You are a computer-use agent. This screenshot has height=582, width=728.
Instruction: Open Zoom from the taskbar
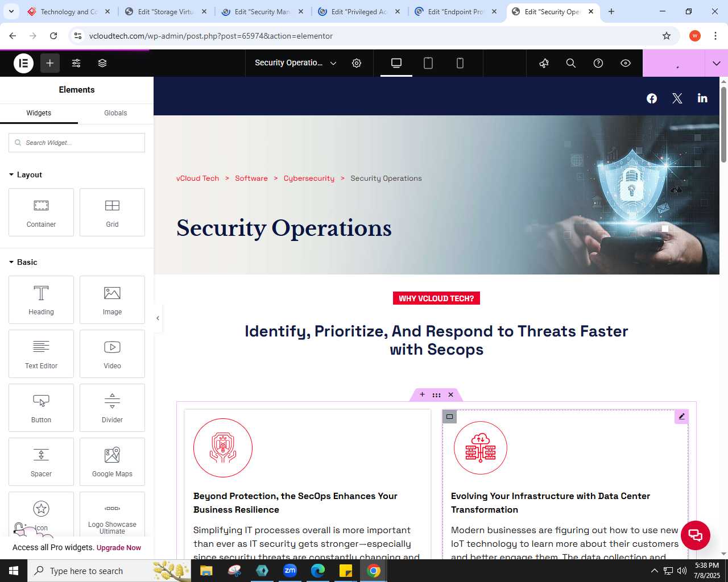click(290, 571)
